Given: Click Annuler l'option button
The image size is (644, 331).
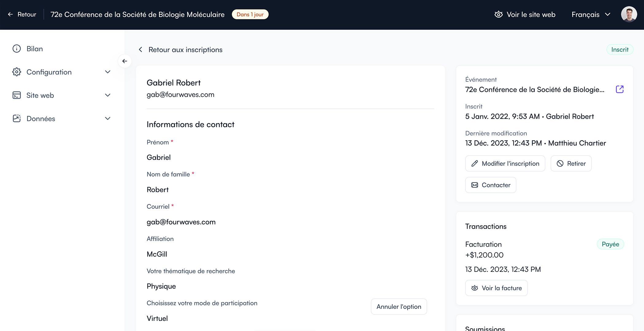Looking at the screenshot, I should pyautogui.click(x=399, y=306).
